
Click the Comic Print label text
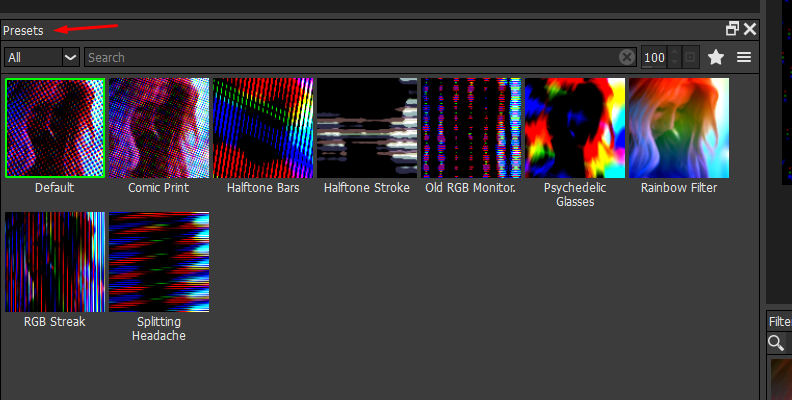[159, 188]
